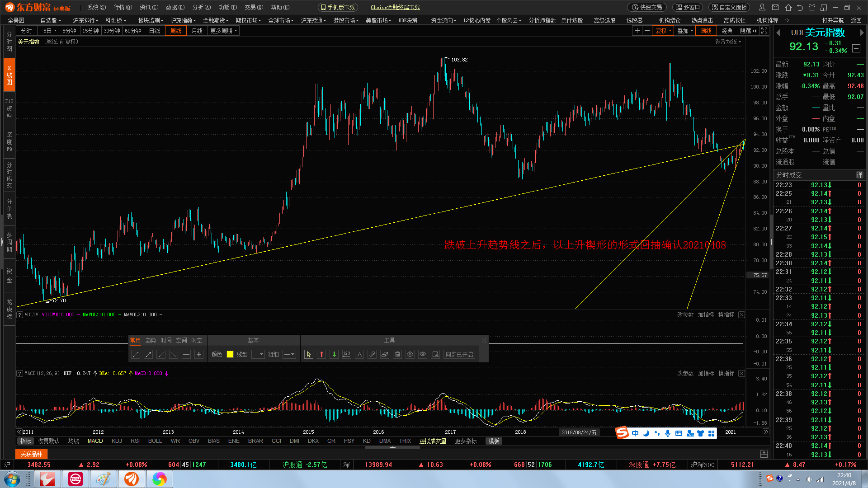The height and width of the screenshot is (488, 868).
Task: Open the 分析 menu in menu bar
Action: pyautogui.click(x=201, y=7)
